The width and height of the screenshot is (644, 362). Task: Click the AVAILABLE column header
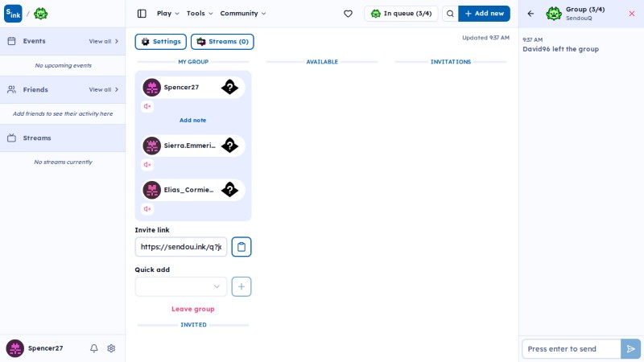pyautogui.click(x=322, y=62)
